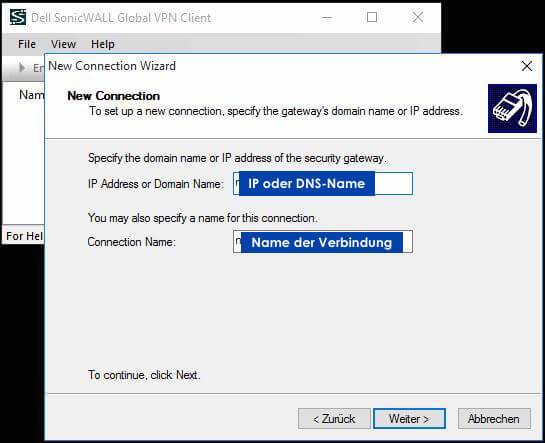Viewport: 545px width, 443px height.
Task: Minimize the Global VPN Client window
Action: click(327, 17)
